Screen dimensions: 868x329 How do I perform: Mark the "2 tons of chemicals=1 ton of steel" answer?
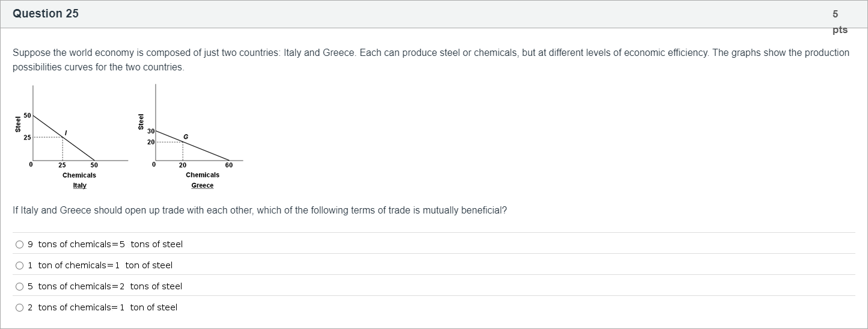point(20,307)
